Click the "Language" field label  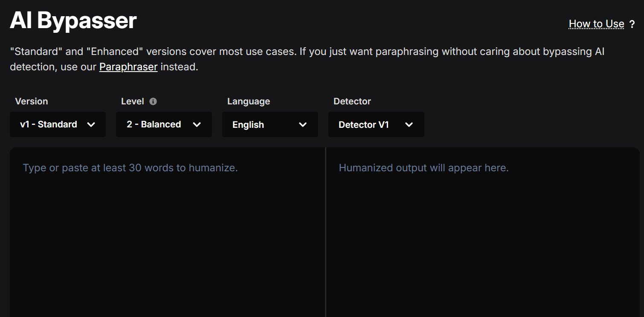point(249,101)
